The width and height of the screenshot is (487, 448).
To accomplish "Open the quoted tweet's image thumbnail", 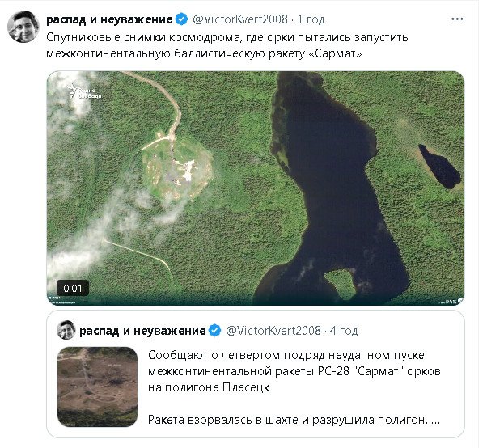I will (x=98, y=387).
